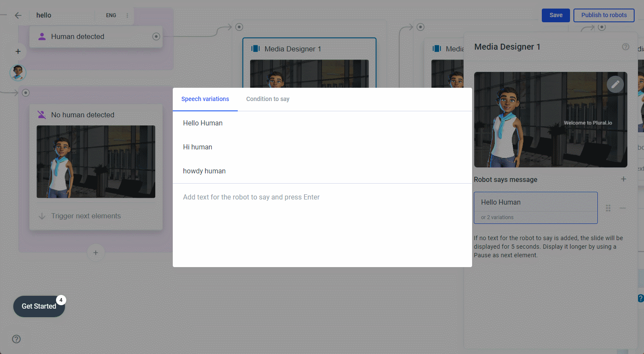The height and width of the screenshot is (354, 644).
Task: Click the Media Designer 1 node slide icon
Action: pyautogui.click(x=255, y=49)
